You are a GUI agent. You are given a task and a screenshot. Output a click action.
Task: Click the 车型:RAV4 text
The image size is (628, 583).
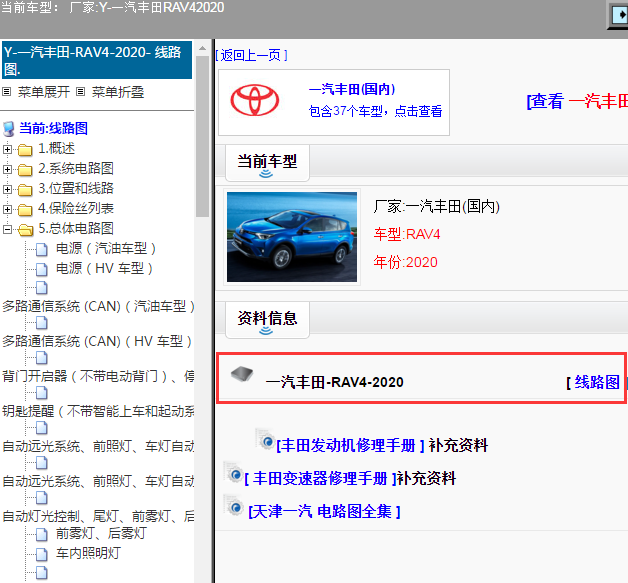(407, 234)
